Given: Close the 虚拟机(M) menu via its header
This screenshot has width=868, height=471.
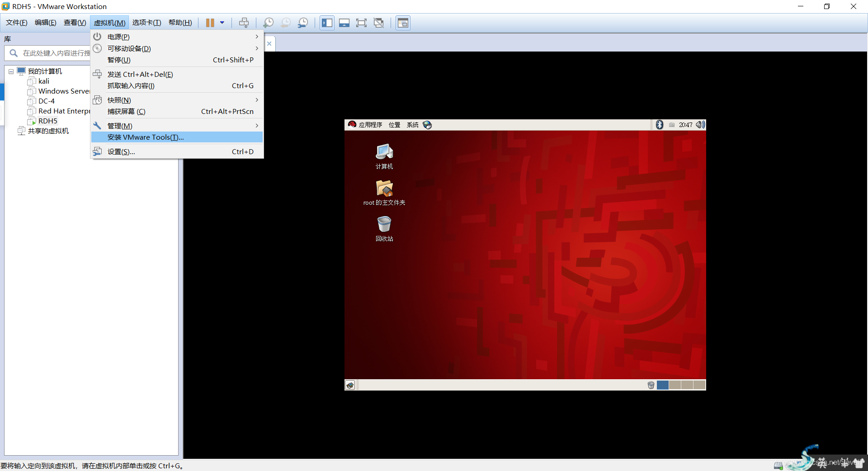Looking at the screenshot, I should pyautogui.click(x=109, y=23).
